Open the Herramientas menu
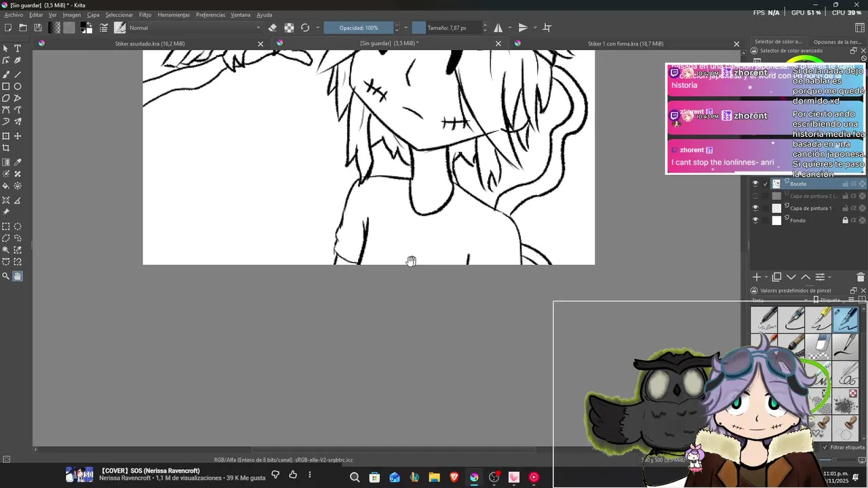This screenshot has width=868, height=488. pos(174,15)
